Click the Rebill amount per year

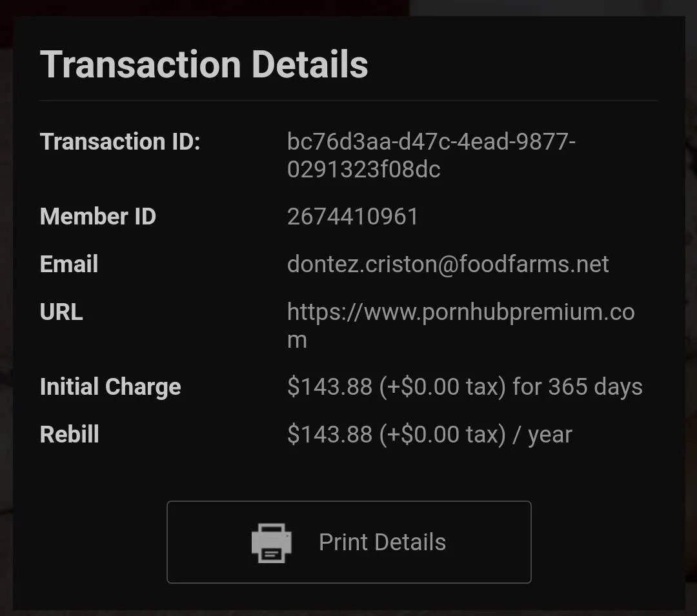coord(429,434)
